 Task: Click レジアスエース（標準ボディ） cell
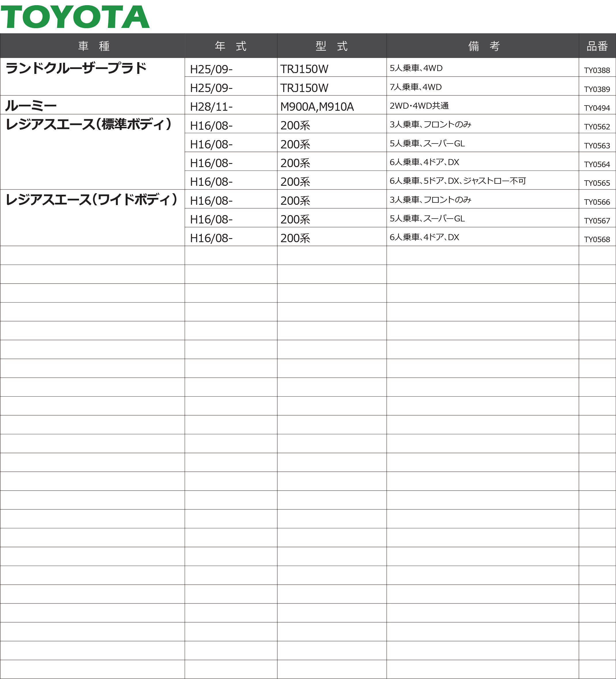click(89, 125)
